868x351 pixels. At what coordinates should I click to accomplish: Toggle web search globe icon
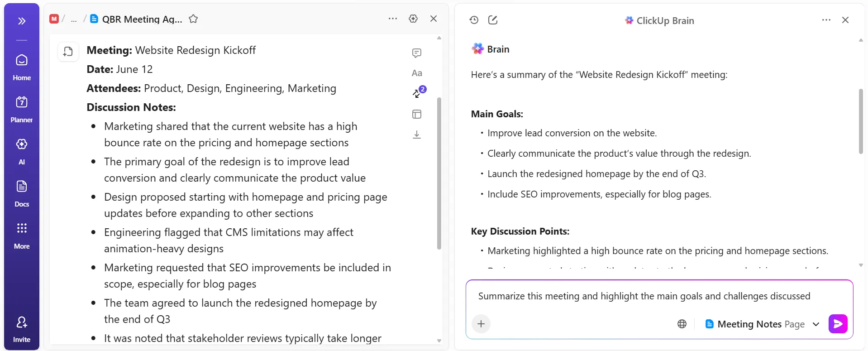pos(682,324)
